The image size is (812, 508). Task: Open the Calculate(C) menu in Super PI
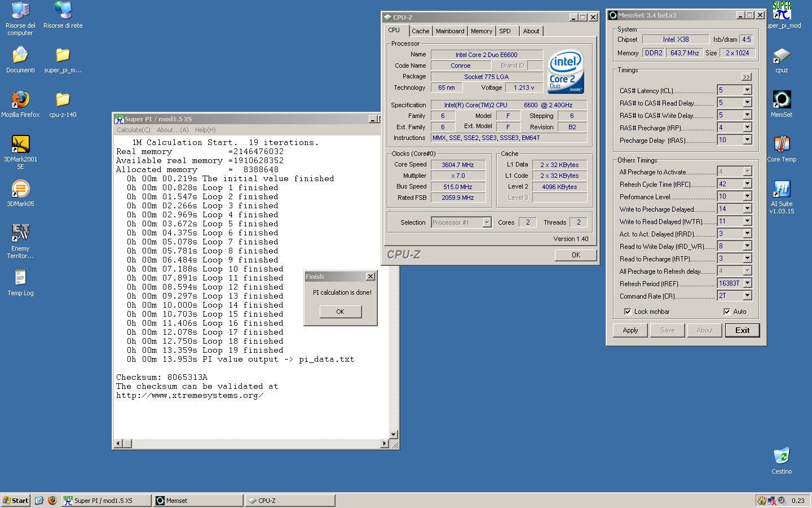tap(134, 130)
